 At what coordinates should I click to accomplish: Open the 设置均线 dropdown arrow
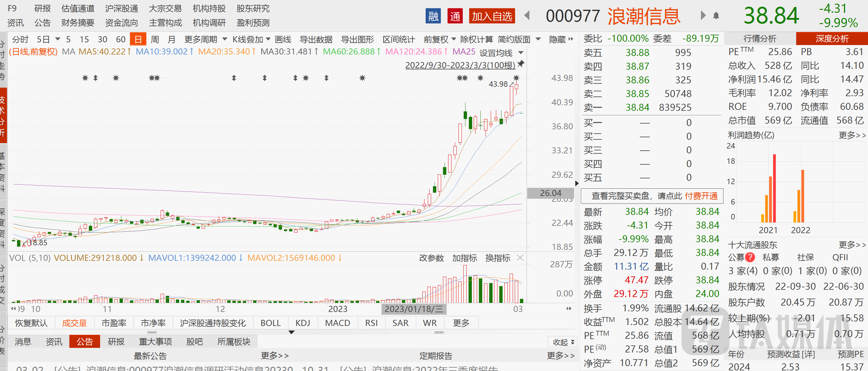coord(521,53)
